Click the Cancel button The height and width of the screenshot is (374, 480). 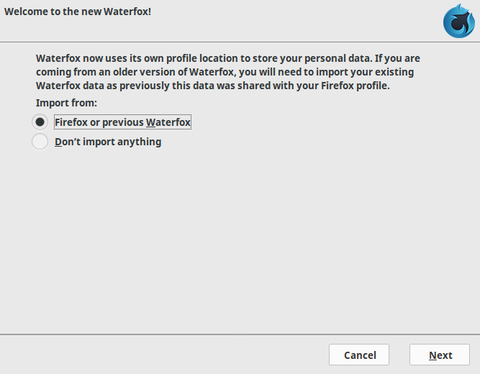[359, 355]
